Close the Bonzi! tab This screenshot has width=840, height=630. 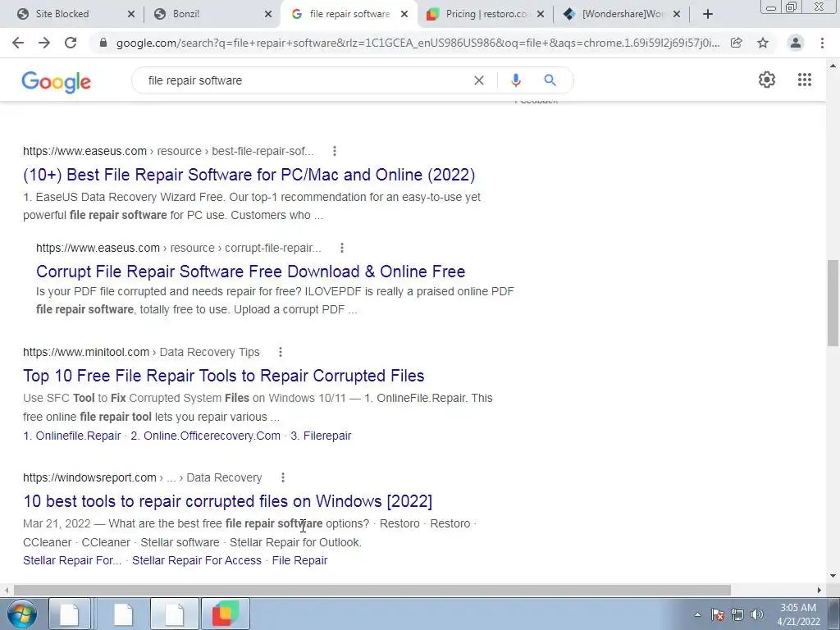[268, 14]
